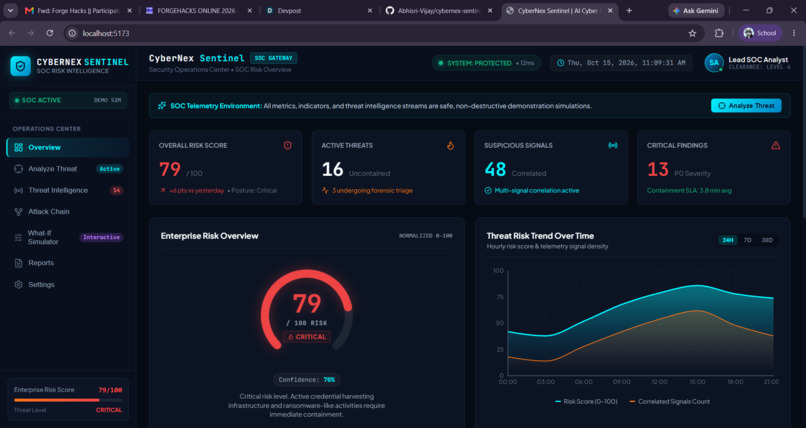Click the SOC GATEWAY badge

pyautogui.click(x=273, y=58)
